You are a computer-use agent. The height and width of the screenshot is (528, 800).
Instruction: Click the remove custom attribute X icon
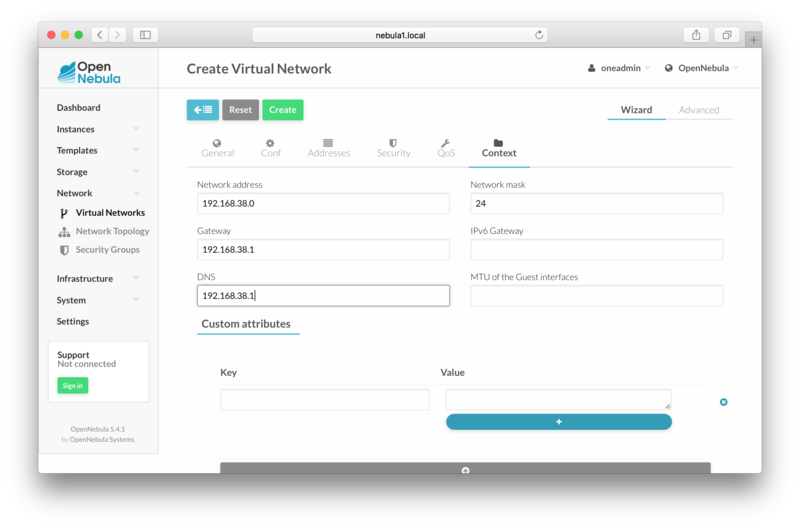(723, 402)
